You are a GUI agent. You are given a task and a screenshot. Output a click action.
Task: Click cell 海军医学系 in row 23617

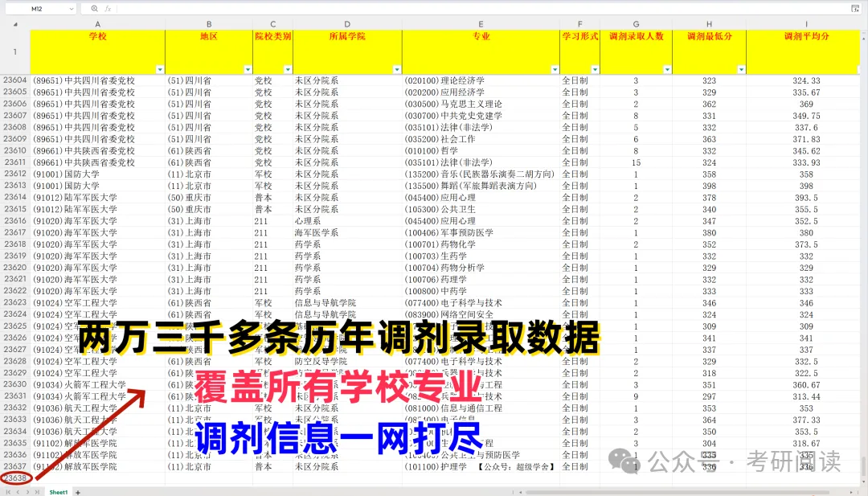(x=347, y=232)
